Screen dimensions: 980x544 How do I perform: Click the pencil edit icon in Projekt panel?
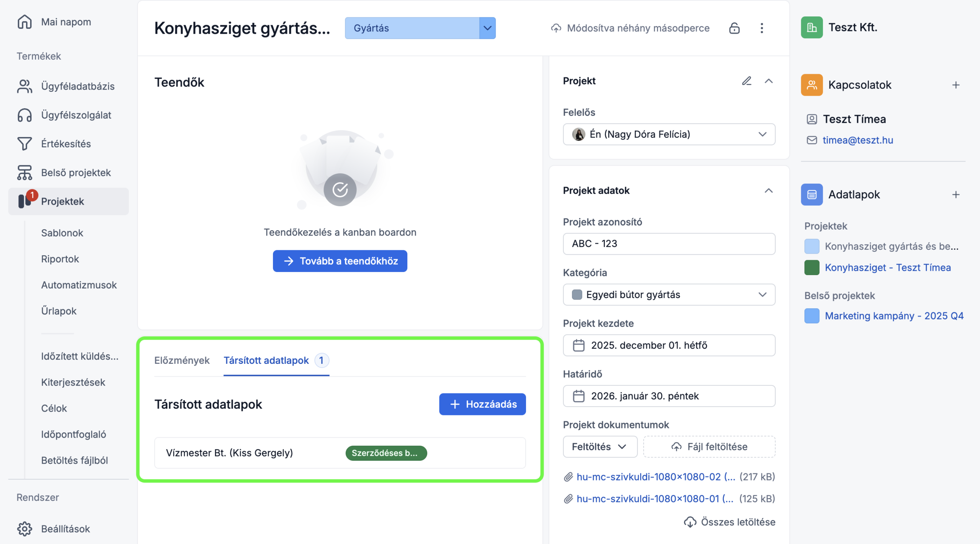[x=746, y=81]
